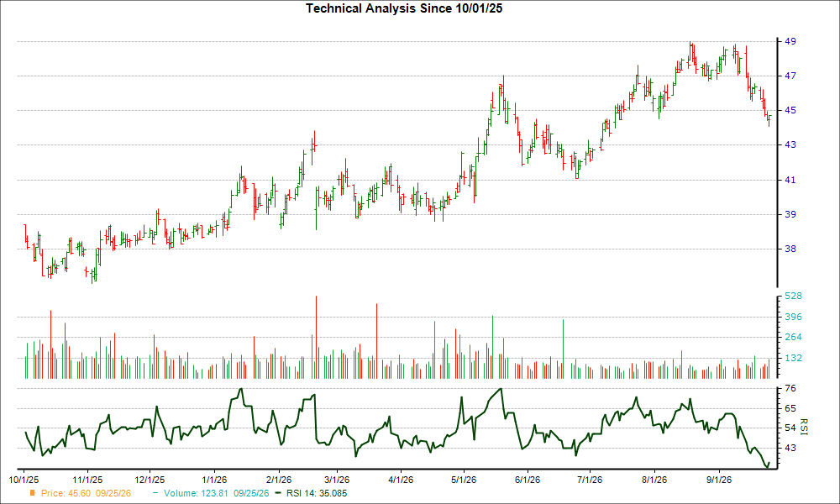Click the price axis label 38
The height and width of the screenshot is (504, 840).
pyautogui.click(x=790, y=249)
